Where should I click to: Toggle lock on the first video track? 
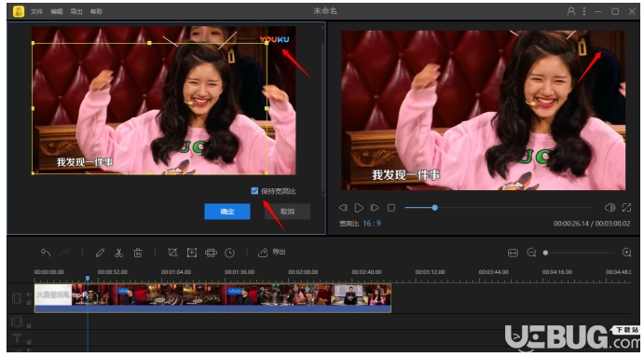point(29,302)
